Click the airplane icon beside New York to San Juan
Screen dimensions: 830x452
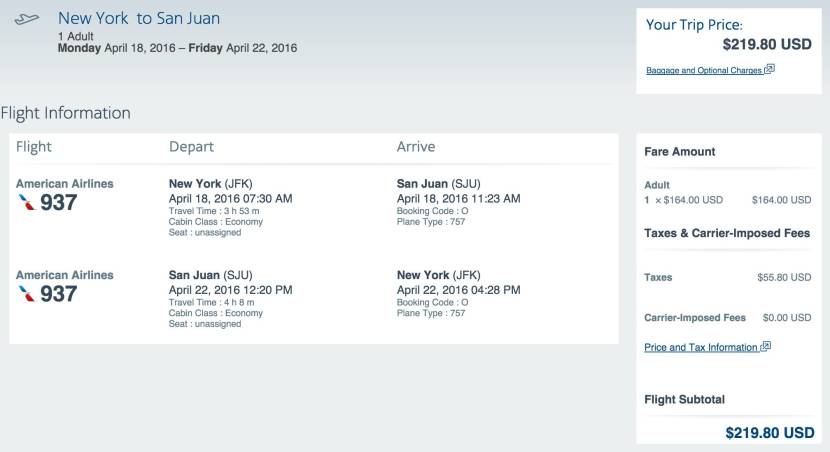pos(26,19)
